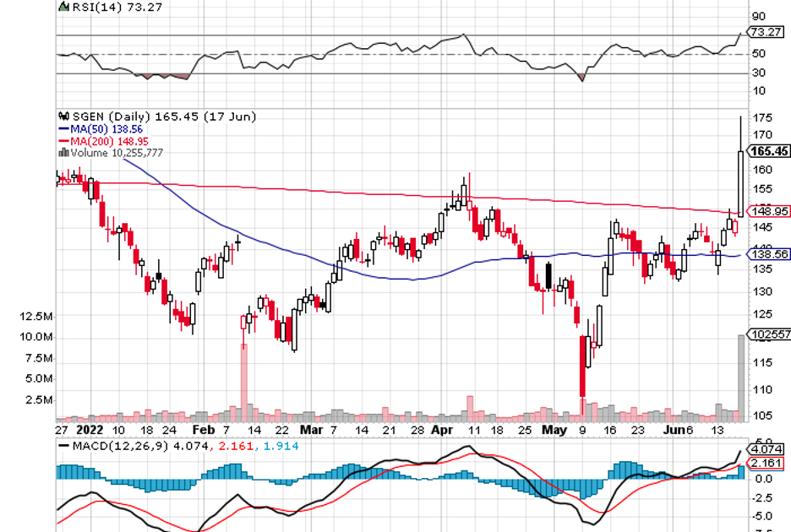Click the Volume bars legend icon

tap(63, 153)
